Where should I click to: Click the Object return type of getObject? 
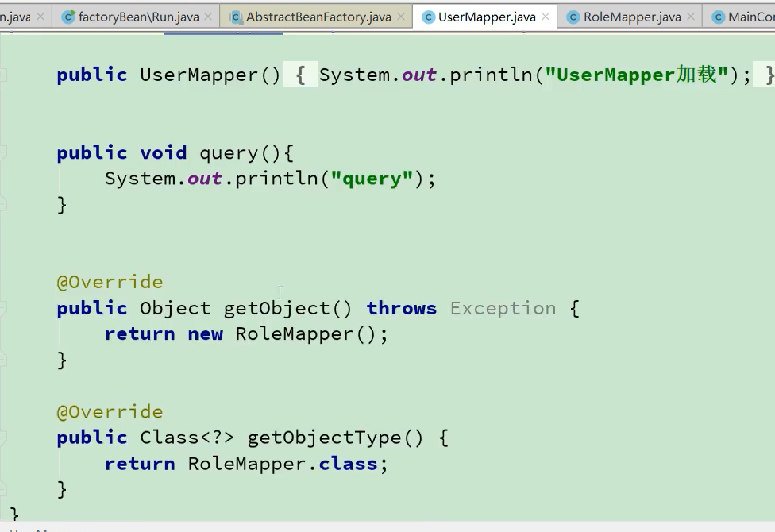tap(175, 309)
